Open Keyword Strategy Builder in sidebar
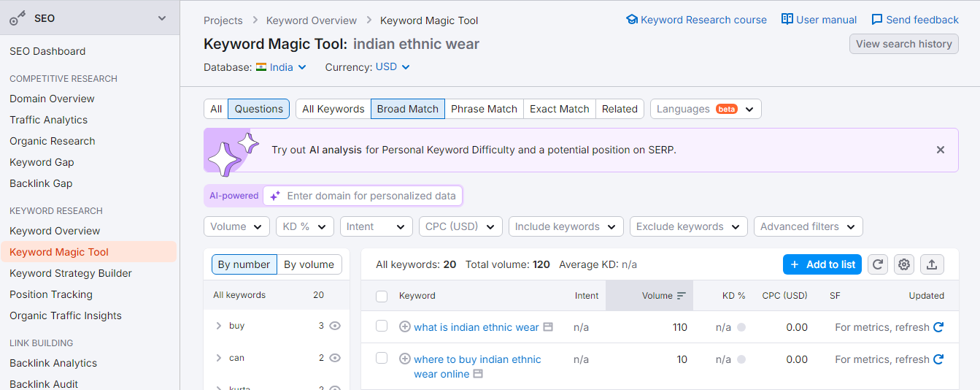Viewport: 980px width, 390px height. (71, 273)
